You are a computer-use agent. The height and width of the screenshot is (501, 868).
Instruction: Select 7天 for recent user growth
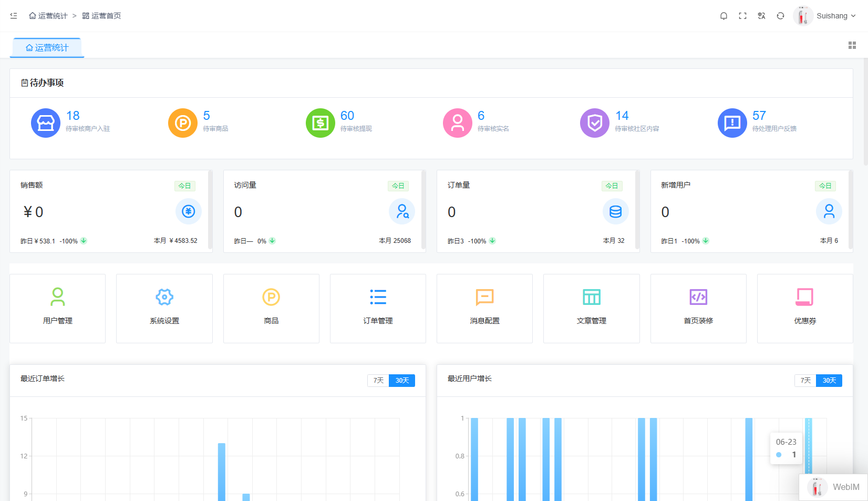click(805, 381)
